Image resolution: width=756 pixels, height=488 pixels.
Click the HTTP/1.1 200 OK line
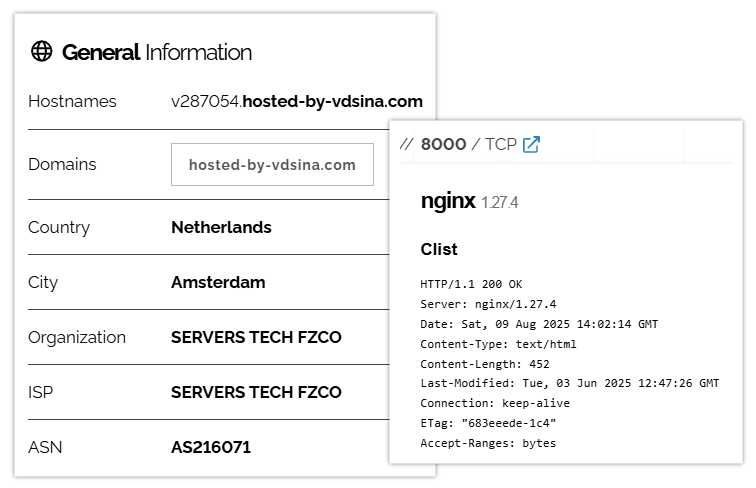[x=471, y=284]
